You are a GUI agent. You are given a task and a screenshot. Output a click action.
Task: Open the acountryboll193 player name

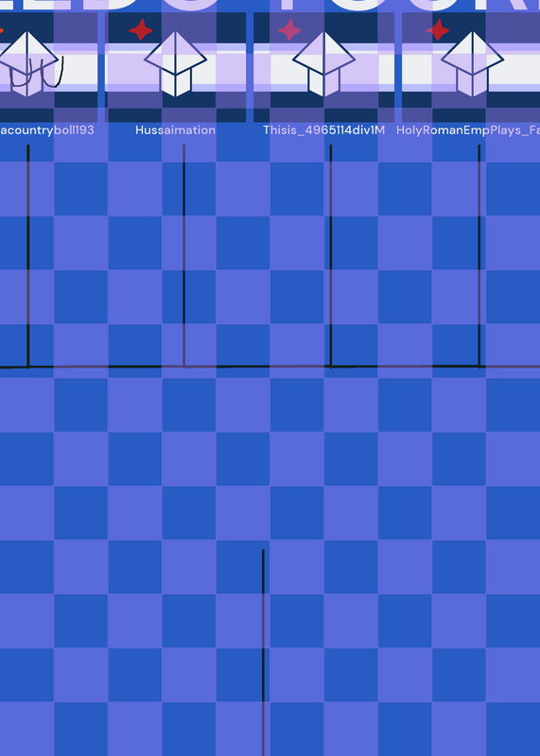coord(46,130)
